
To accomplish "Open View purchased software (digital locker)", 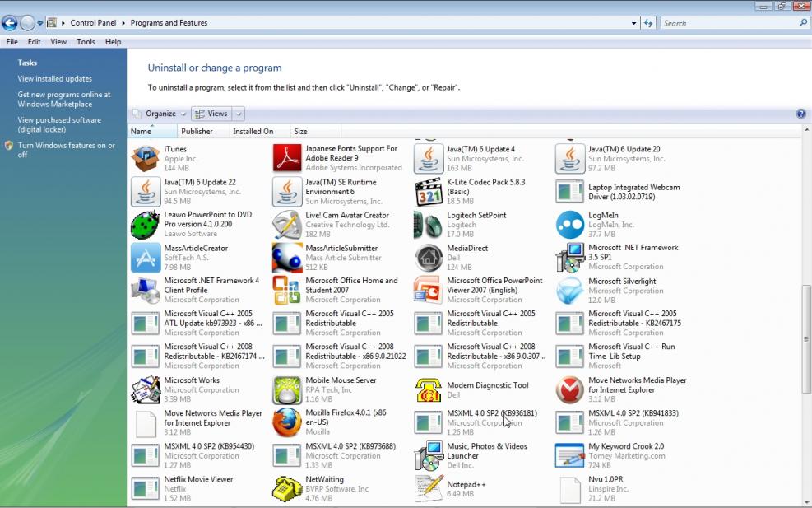I will [x=59, y=124].
